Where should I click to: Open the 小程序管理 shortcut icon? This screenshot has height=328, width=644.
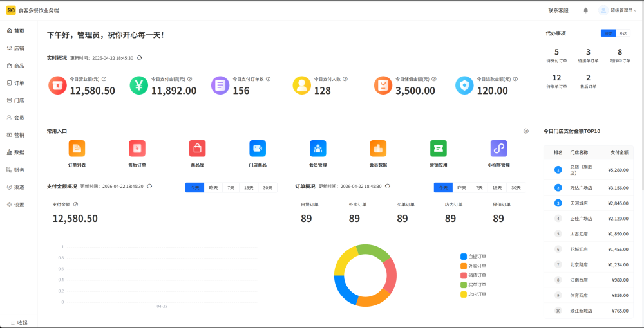click(498, 149)
